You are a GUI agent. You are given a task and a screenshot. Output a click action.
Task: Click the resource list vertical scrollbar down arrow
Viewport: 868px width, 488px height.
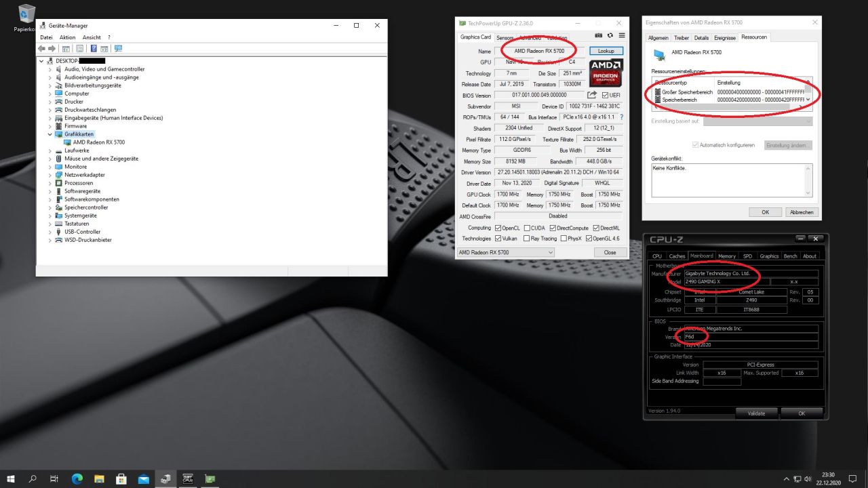click(x=808, y=100)
